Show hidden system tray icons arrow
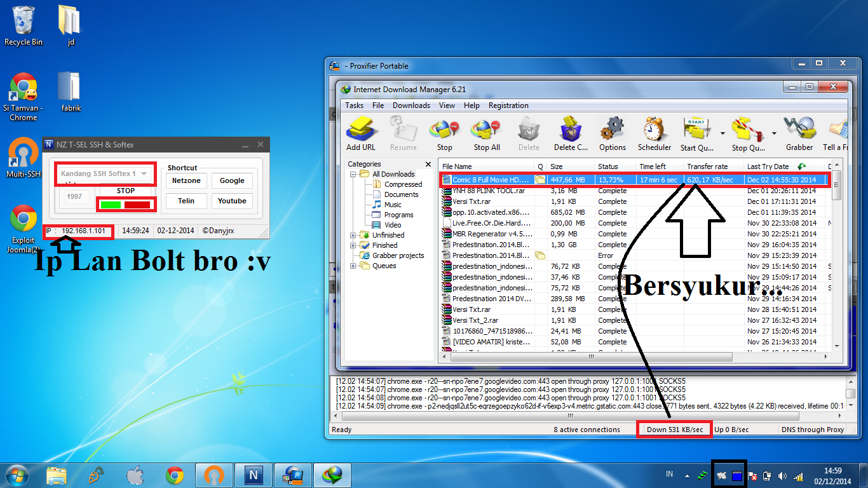Screen dimensions: 868x488 coord(686,475)
